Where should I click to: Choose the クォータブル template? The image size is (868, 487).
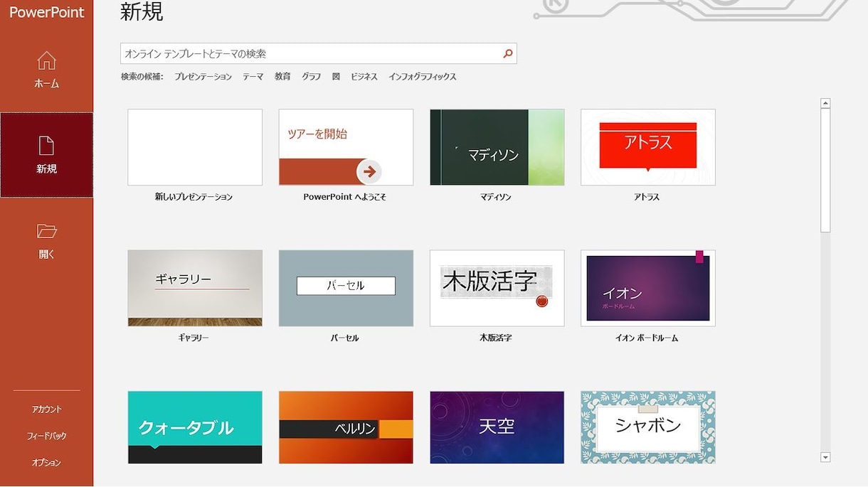pyautogui.click(x=195, y=427)
